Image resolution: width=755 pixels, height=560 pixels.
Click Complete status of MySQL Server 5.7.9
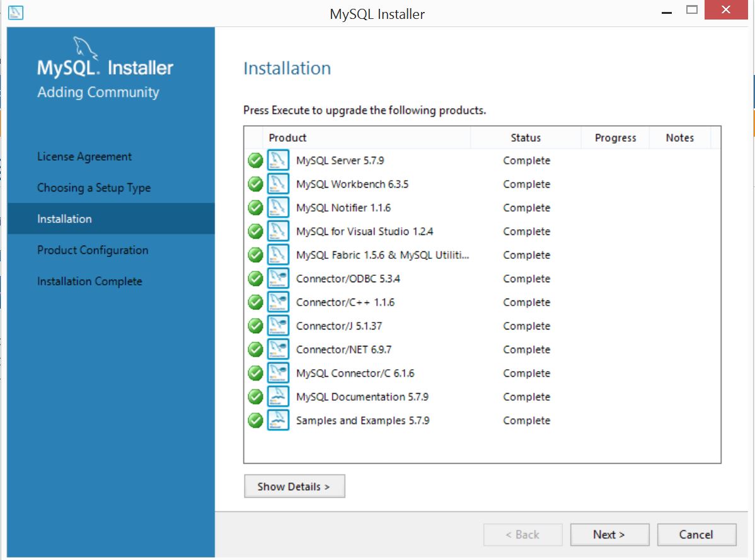point(526,160)
